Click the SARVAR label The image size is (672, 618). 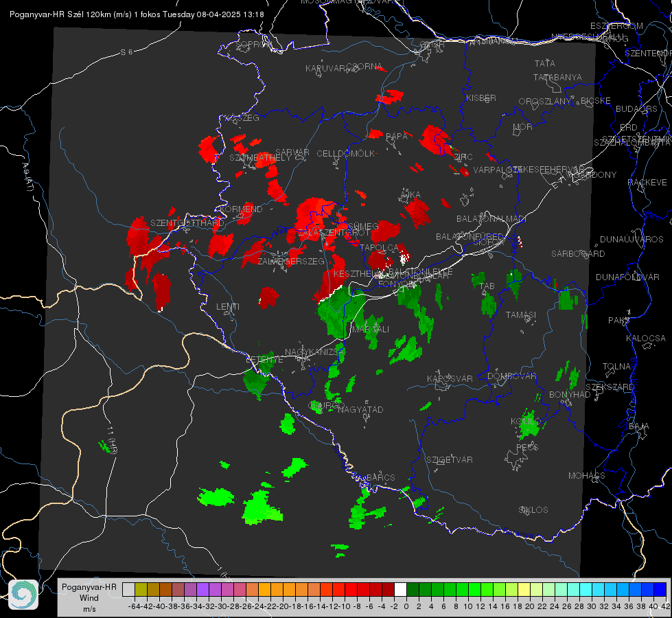[292, 152]
